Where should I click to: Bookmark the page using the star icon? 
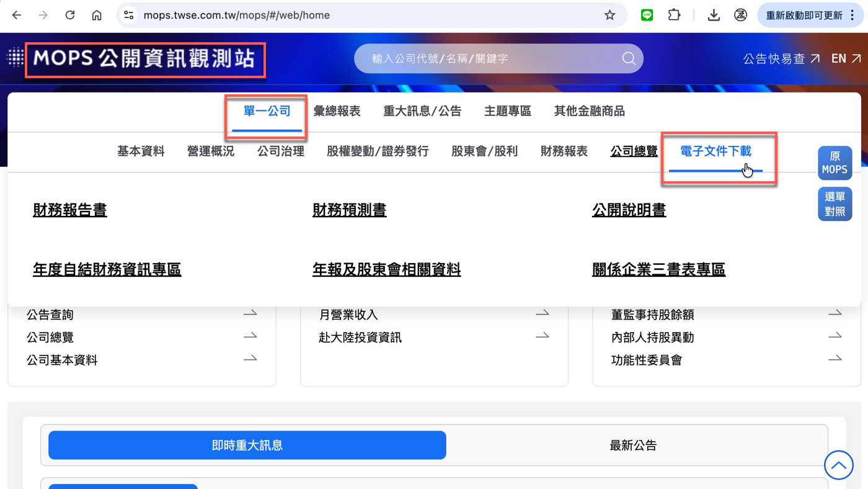609,15
